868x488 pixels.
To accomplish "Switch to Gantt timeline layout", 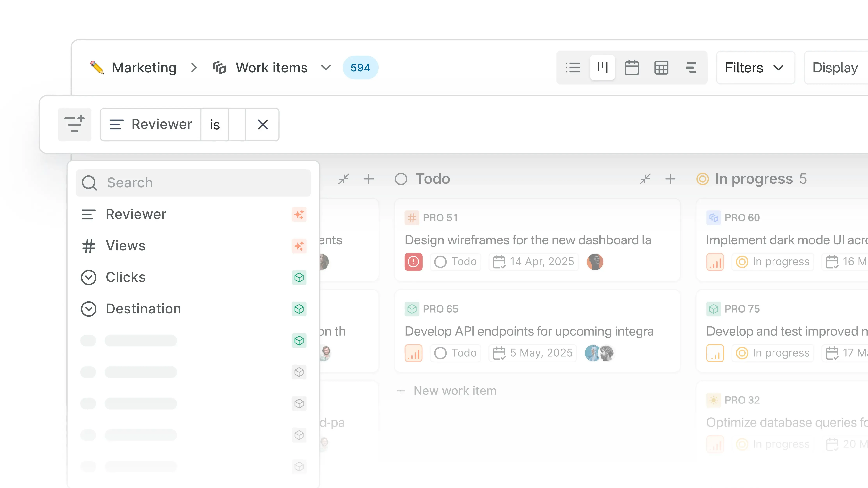I will pos(691,68).
